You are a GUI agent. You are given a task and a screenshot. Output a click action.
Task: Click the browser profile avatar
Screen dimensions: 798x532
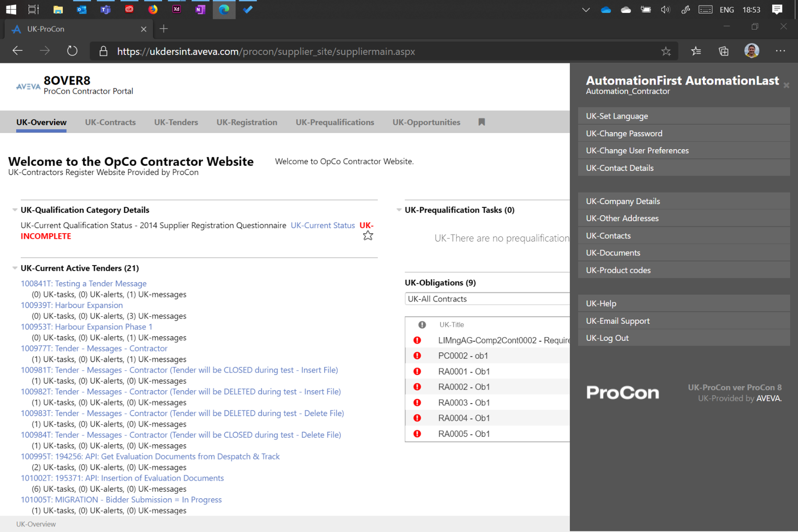click(751, 51)
